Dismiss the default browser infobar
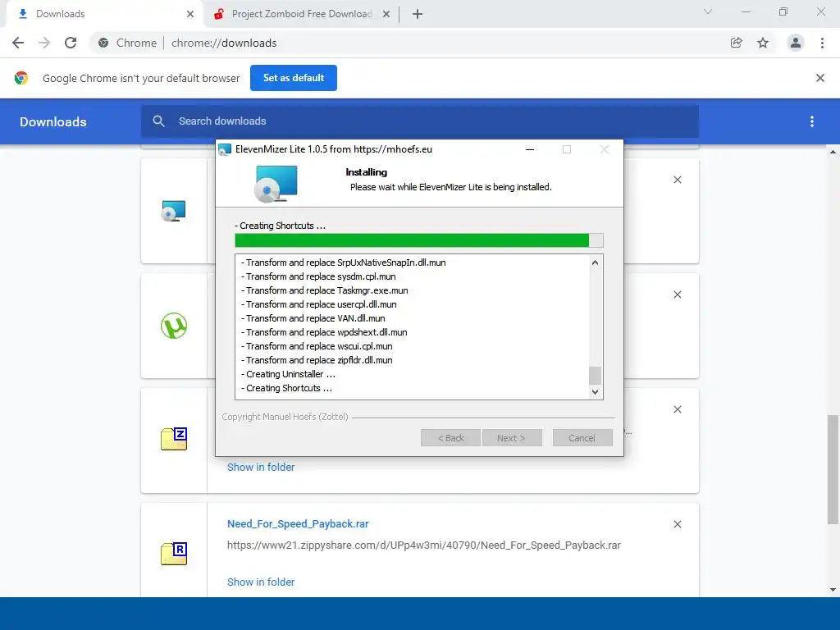 point(820,78)
